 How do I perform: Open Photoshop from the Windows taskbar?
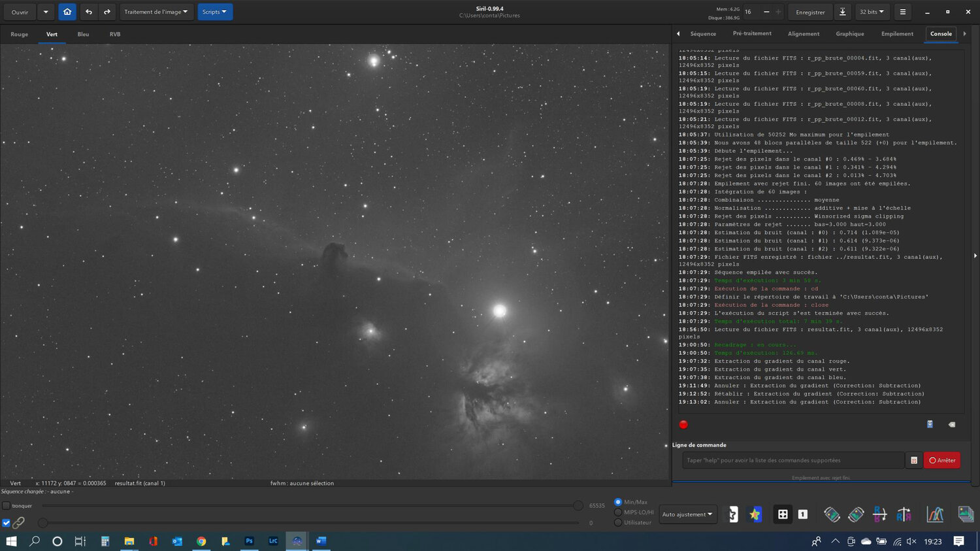pos(249,541)
